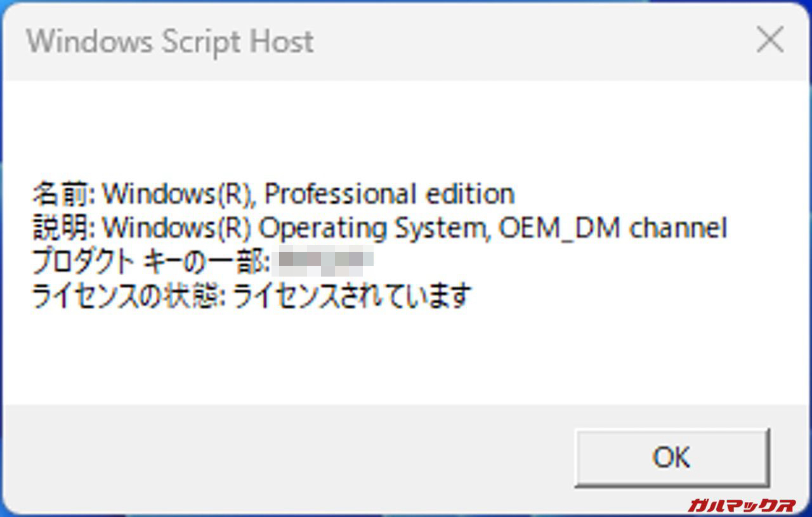Click the word channel in the description

pos(678,228)
